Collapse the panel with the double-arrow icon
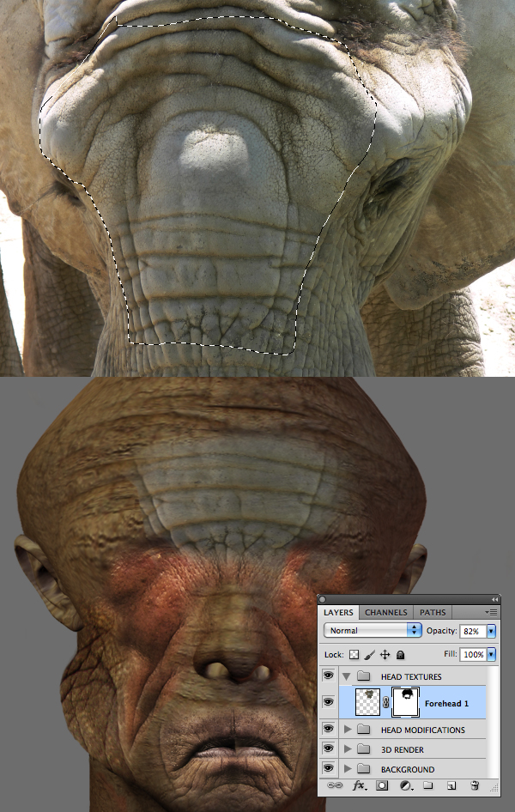Image resolution: width=515 pixels, height=812 pixels. pyautogui.click(x=494, y=599)
